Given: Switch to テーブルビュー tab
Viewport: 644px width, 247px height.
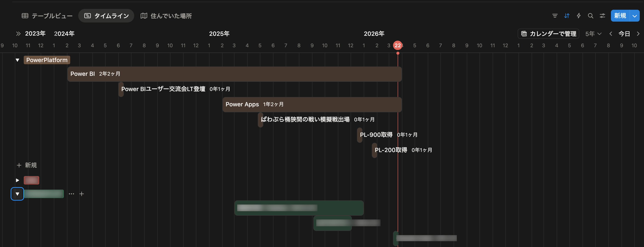Looking at the screenshot, I should (x=47, y=16).
